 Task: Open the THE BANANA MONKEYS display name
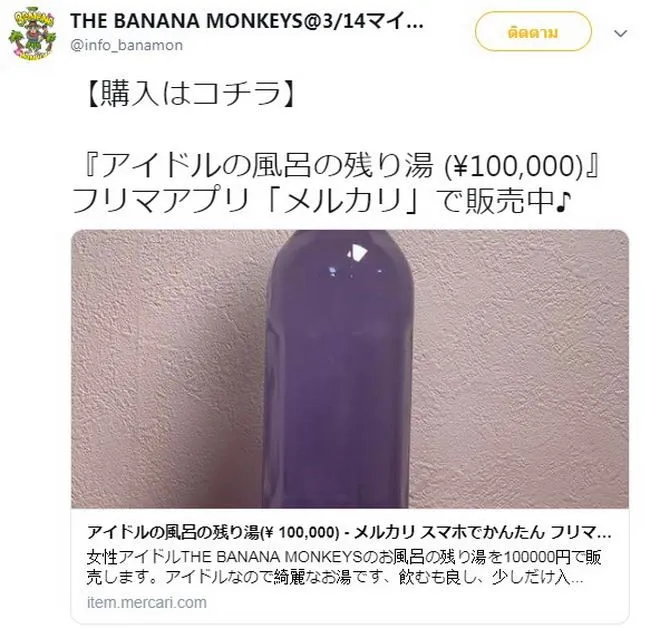pyautogui.click(x=247, y=21)
